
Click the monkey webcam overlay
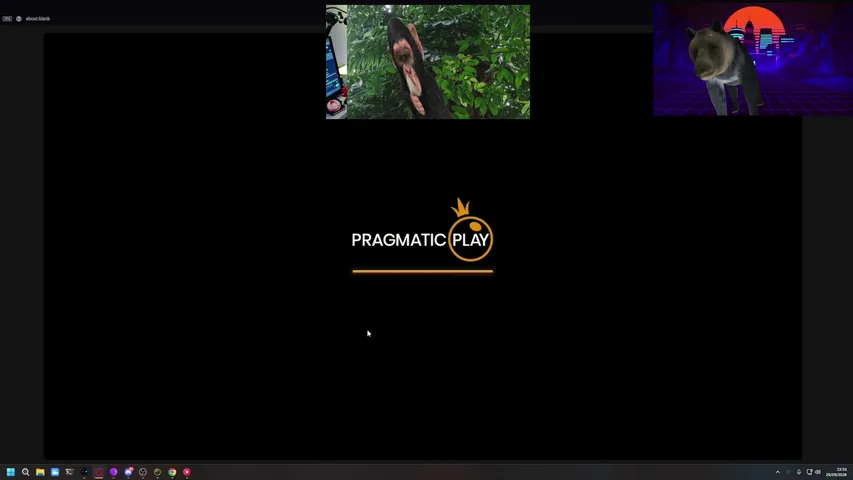pos(428,62)
